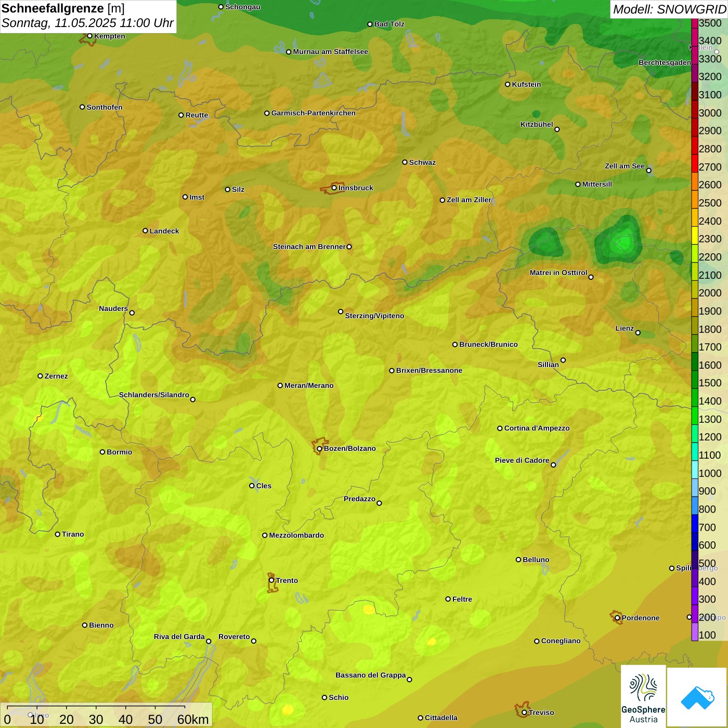The width and height of the screenshot is (728, 728).
Task: Click the '60km' scale bar label
Action: [193, 719]
